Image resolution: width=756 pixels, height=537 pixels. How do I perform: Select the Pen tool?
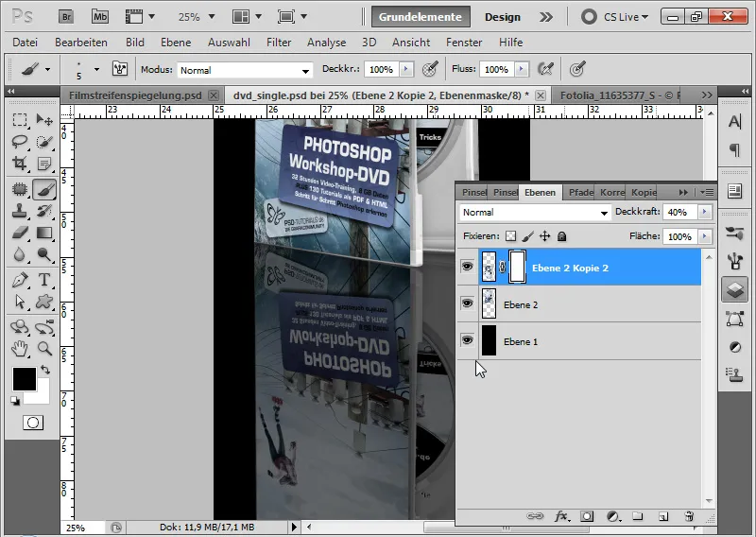20,279
